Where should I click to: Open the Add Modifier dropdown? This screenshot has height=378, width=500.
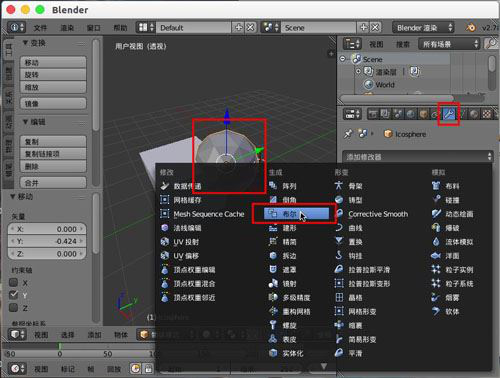[418, 157]
